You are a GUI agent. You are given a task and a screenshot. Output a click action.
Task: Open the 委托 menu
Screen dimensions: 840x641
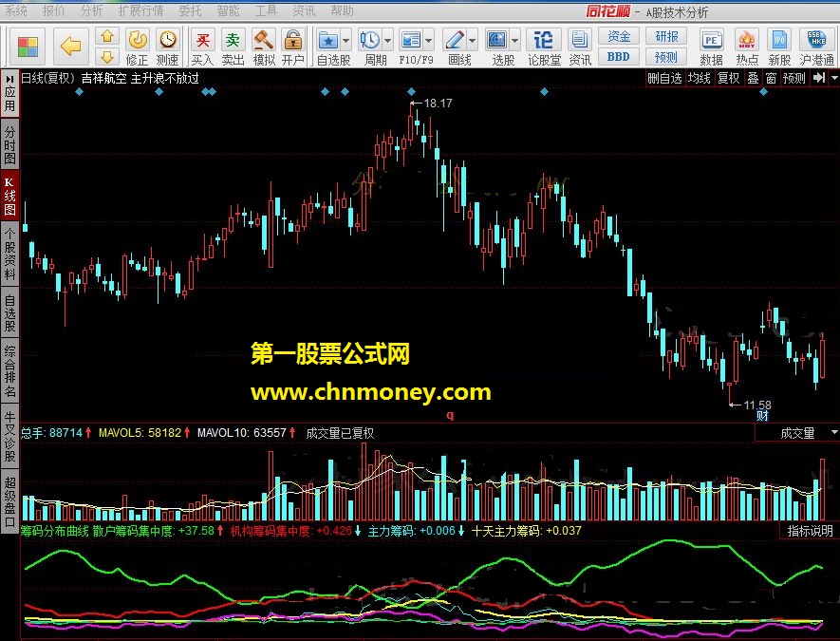coord(190,10)
